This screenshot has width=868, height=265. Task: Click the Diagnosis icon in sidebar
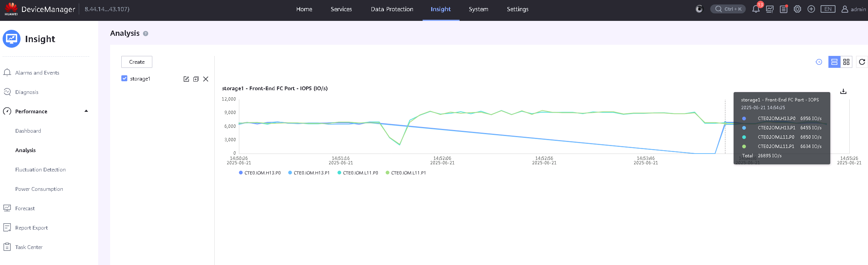[7, 92]
